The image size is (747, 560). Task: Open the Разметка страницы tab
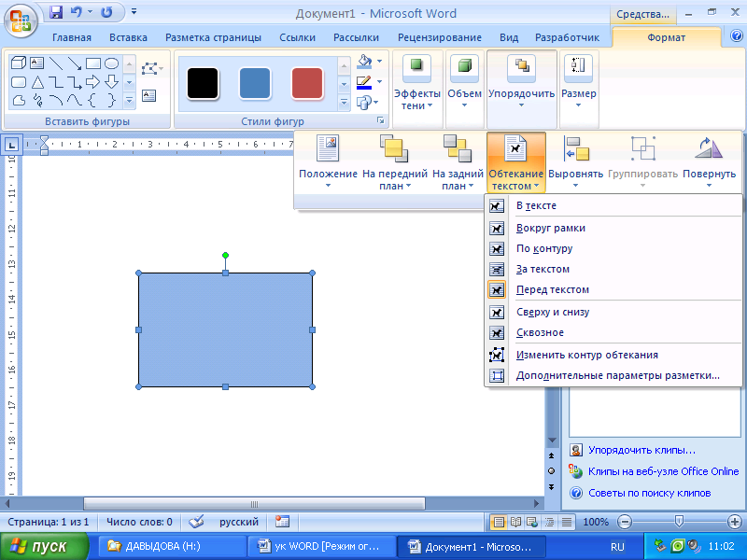[213, 37]
